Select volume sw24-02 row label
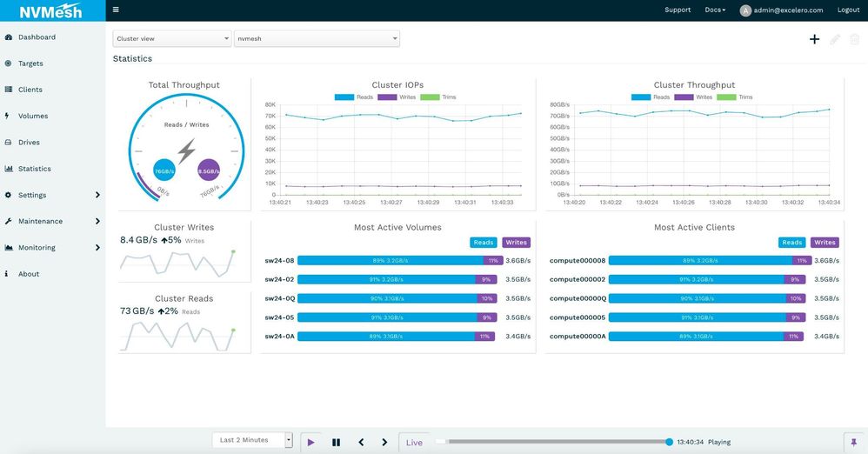 pos(279,279)
